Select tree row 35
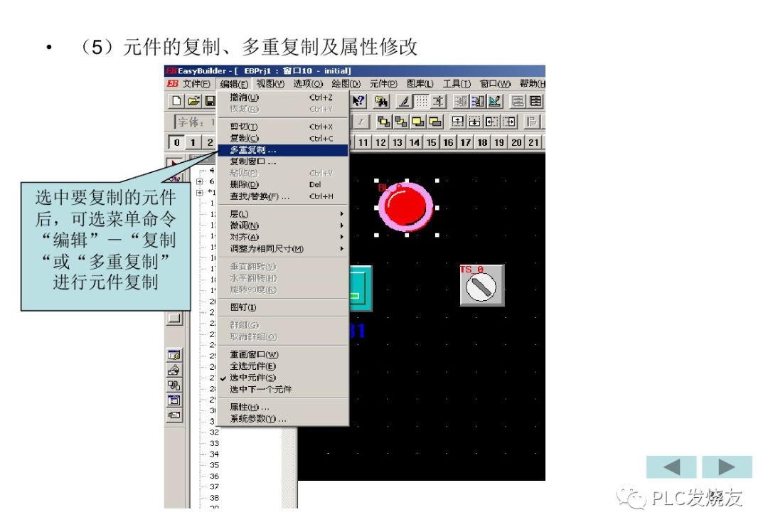 (x=214, y=465)
